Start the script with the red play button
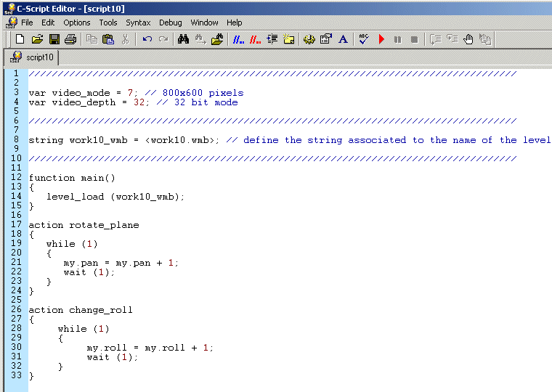Image resolution: width=552 pixels, height=392 pixels. tap(381, 39)
